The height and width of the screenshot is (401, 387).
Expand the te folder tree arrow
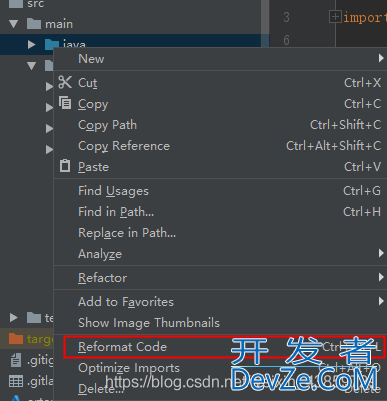coord(13,318)
